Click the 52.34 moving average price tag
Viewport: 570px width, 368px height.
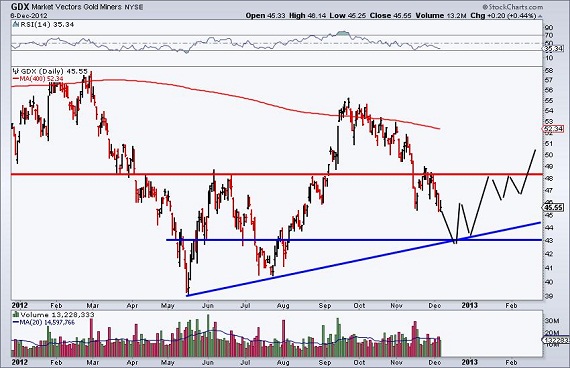click(553, 129)
